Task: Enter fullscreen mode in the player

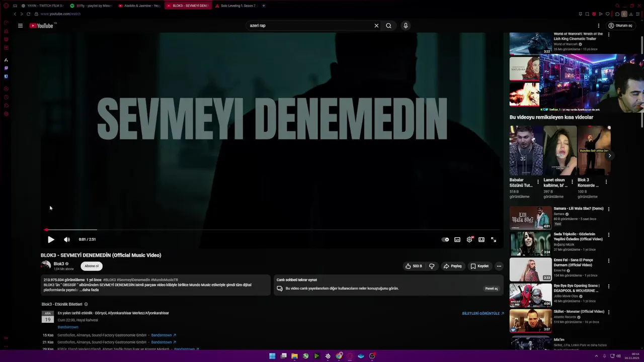Action: tap(494, 240)
